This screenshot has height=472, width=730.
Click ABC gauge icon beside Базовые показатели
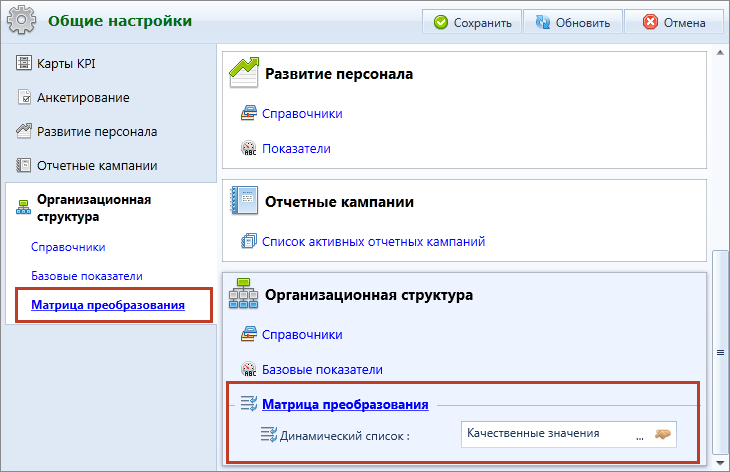[249, 369]
